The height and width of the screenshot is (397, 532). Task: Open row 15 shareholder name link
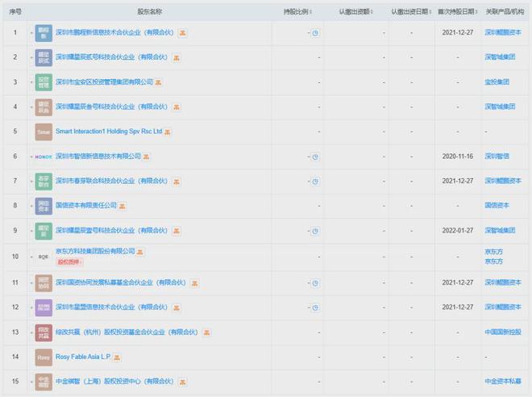click(114, 382)
